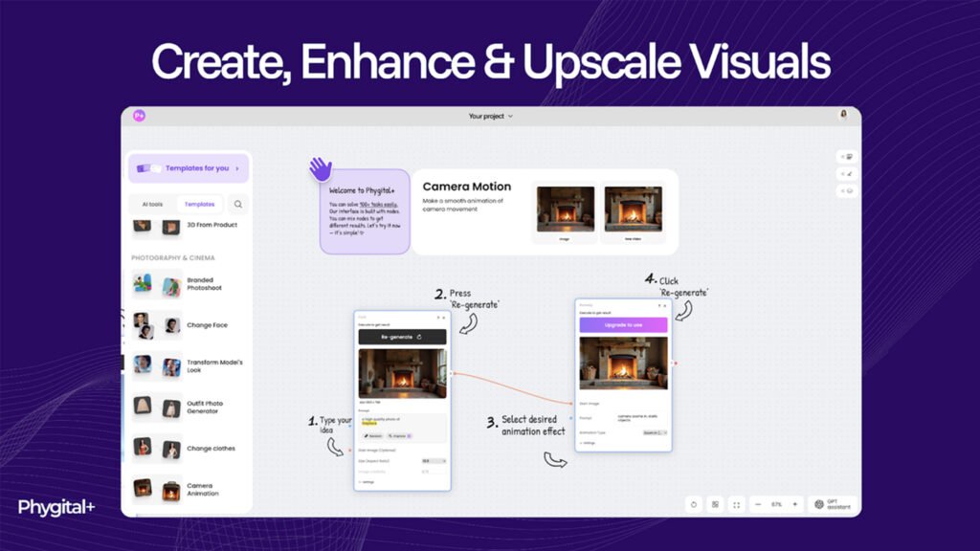
Task: Open the Size (Aspect Ratio) dropdown
Action: pyautogui.click(x=427, y=461)
